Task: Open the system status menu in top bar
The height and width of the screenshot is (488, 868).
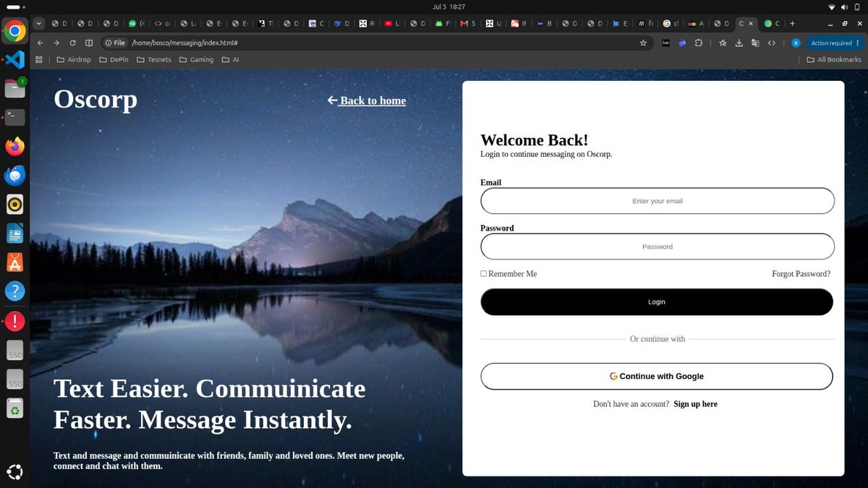Action: tap(843, 7)
